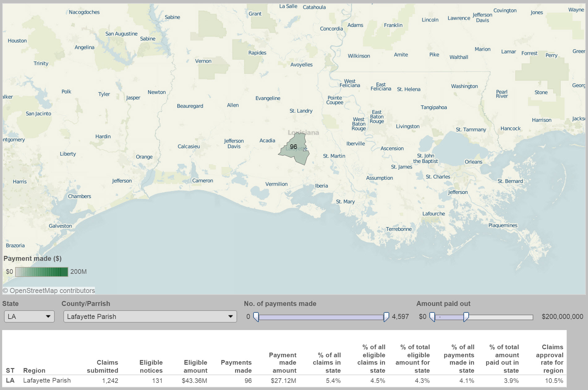Select the 5.4% claims in state value

[x=333, y=381]
